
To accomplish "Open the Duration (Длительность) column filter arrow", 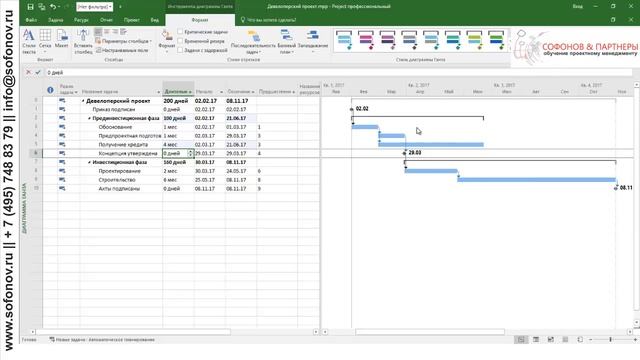I will (190, 92).
